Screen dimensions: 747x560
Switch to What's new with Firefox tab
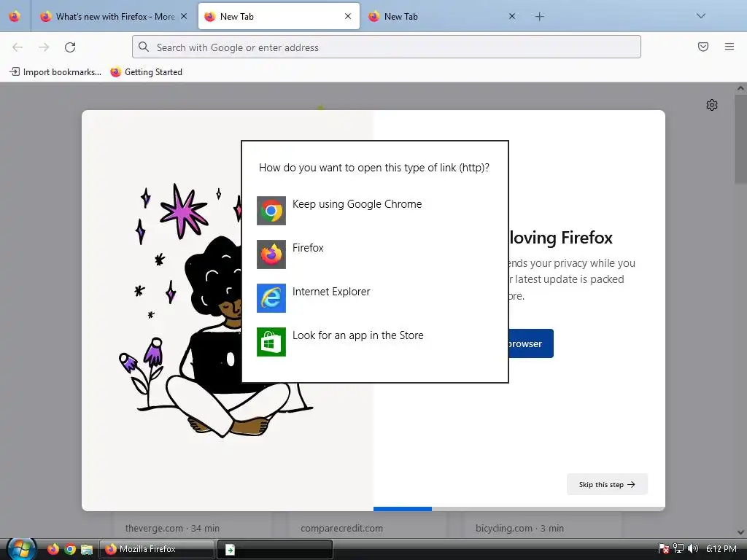coord(113,17)
